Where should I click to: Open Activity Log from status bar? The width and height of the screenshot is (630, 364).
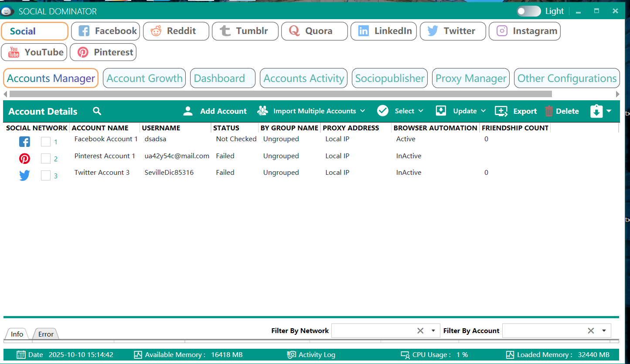311,355
